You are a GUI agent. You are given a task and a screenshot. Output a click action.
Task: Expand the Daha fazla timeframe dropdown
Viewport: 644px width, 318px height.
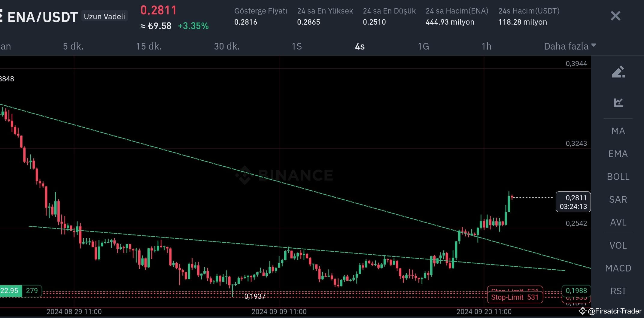tap(570, 46)
